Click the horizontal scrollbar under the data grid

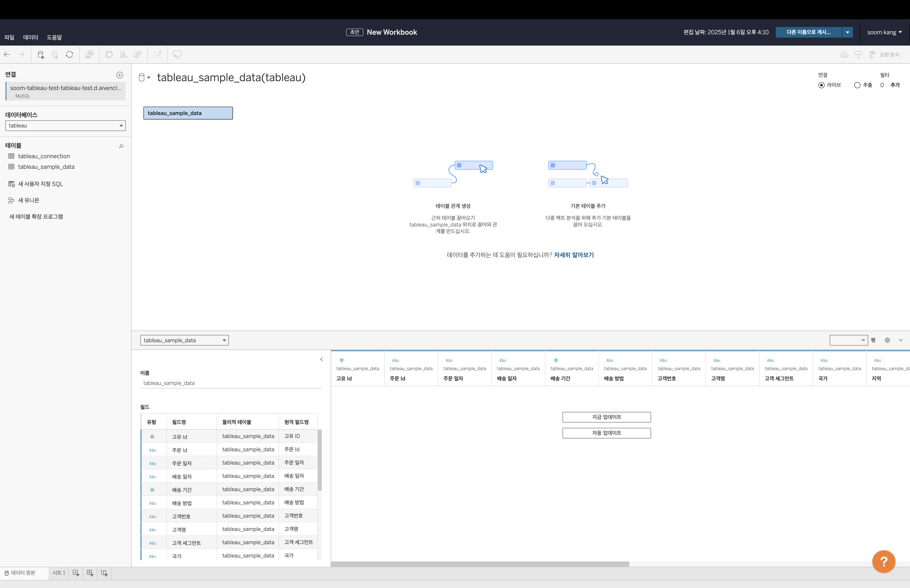tap(480, 564)
